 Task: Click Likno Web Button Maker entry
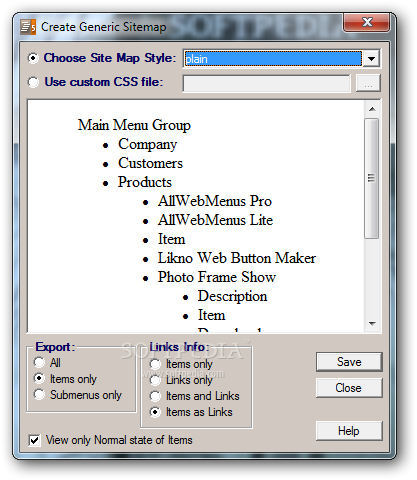[237, 258]
